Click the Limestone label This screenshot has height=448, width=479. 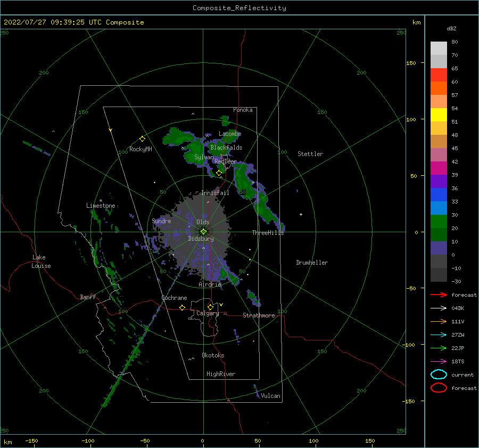point(101,206)
